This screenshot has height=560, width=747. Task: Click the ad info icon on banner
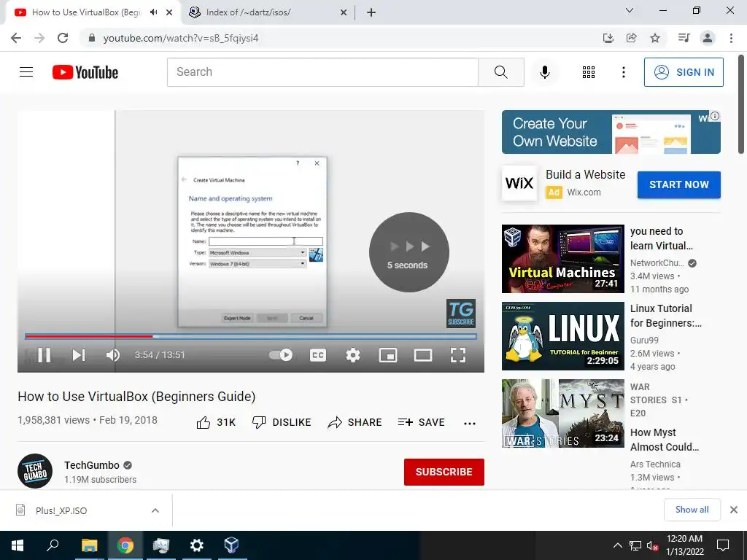click(x=715, y=116)
